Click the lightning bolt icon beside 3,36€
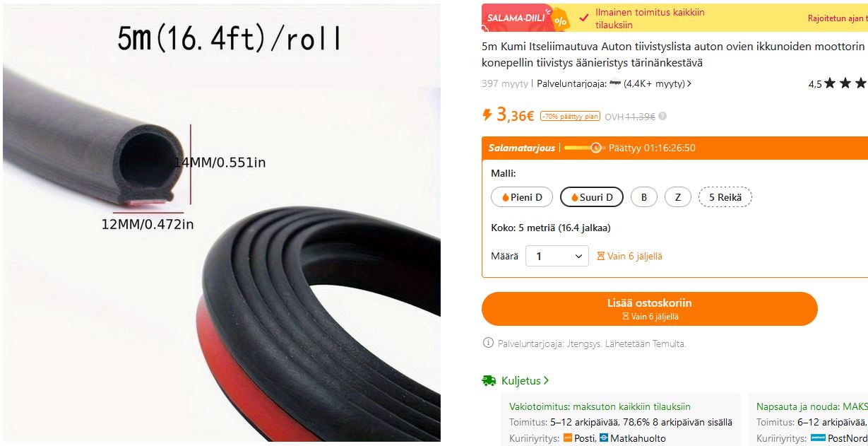The image size is (868, 446). pos(487,115)
